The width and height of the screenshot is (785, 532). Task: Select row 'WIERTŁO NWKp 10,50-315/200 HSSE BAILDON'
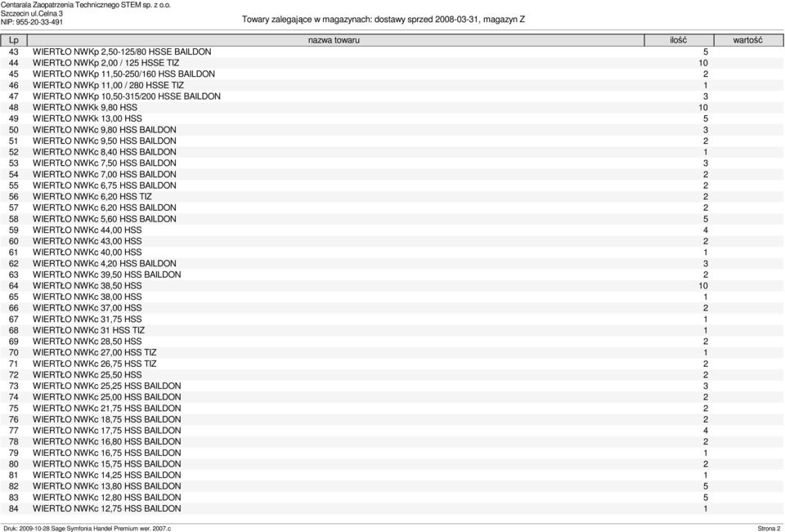tap(392, 96)
